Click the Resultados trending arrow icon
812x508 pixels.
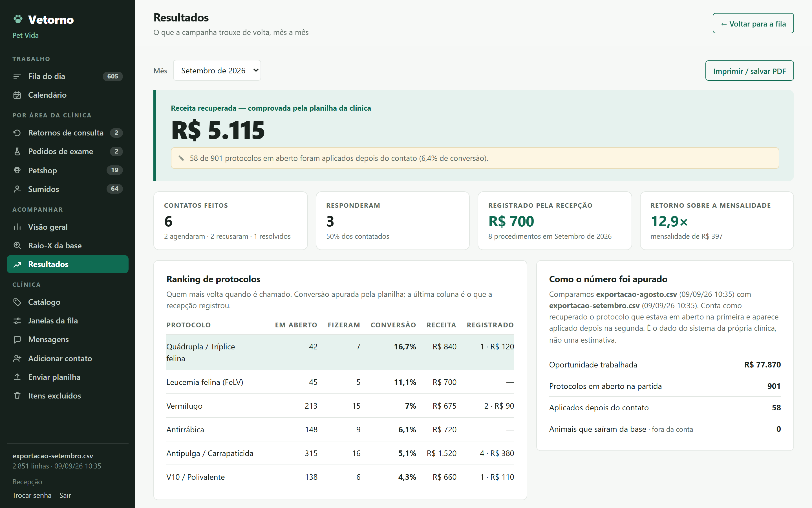(x=17, y=264)
